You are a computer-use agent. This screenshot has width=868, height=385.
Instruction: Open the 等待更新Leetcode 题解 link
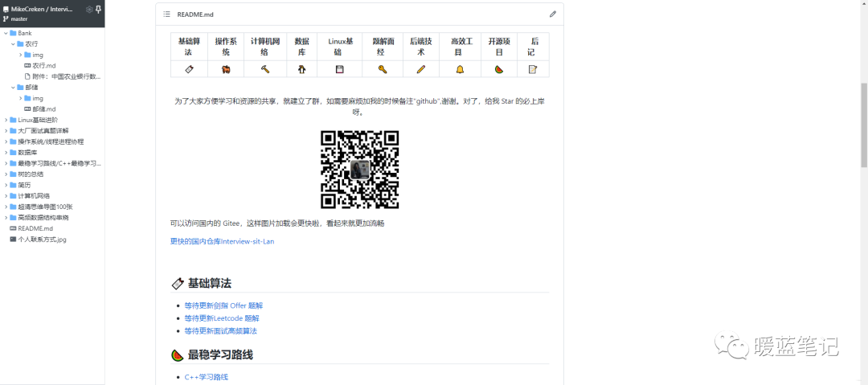[222, 318]
